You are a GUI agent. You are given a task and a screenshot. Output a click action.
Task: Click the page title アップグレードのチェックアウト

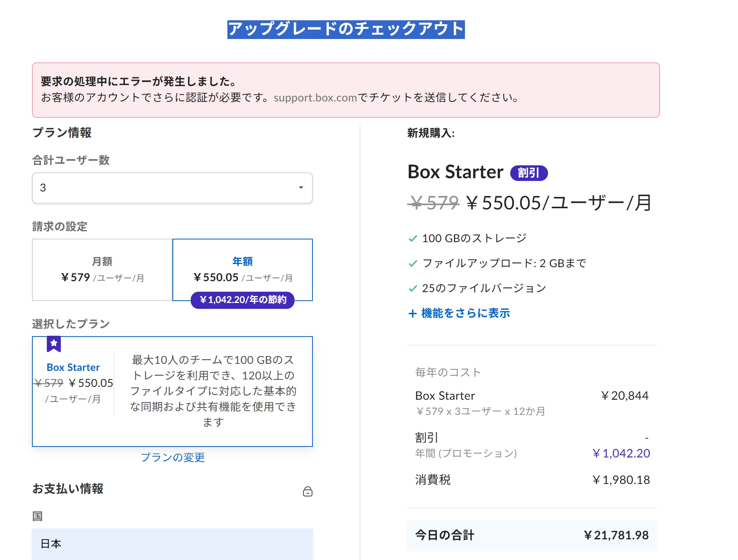click(x=346, y=29)
